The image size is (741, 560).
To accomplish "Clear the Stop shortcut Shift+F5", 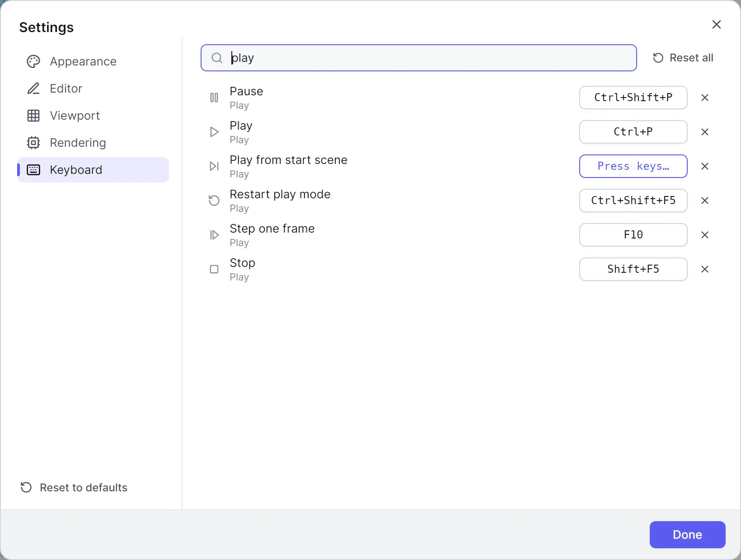I will [x=705, y=269].
